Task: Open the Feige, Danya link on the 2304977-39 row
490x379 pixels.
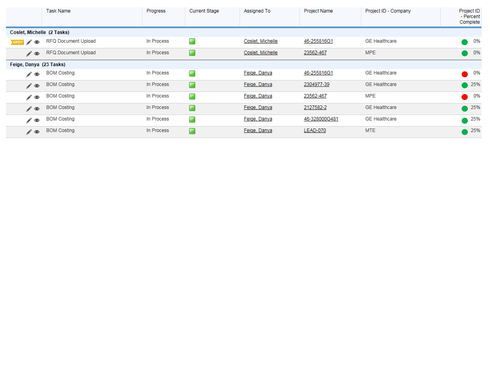Action: (258, 85)
